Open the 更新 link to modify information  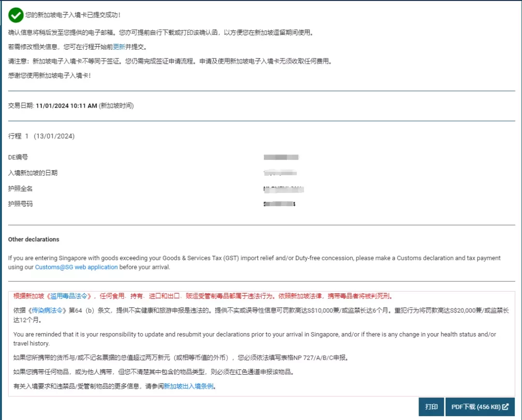[x=119, y=47]
